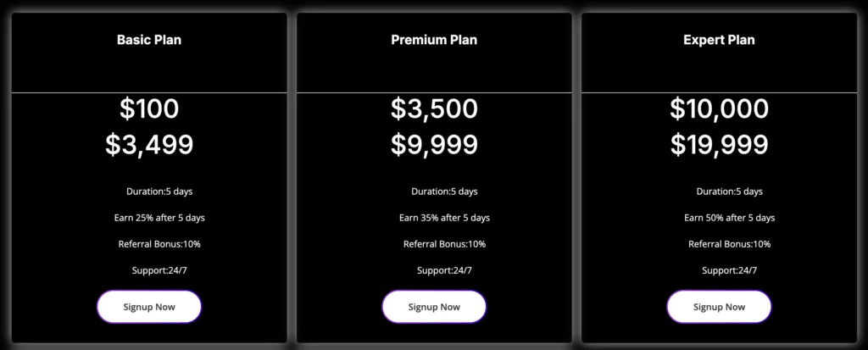
Task: Click 'Earn 25% after 5 days' text
Action: (159, 218)
